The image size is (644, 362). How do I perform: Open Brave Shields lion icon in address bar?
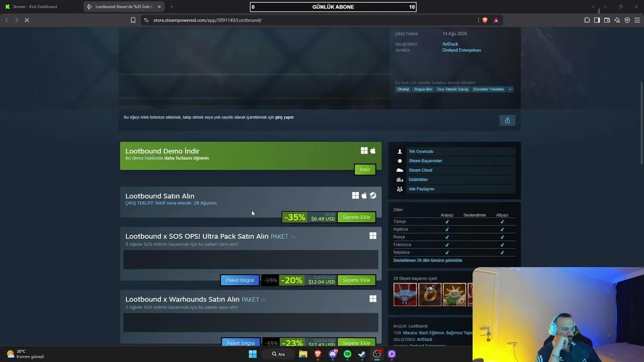(485, 20)
